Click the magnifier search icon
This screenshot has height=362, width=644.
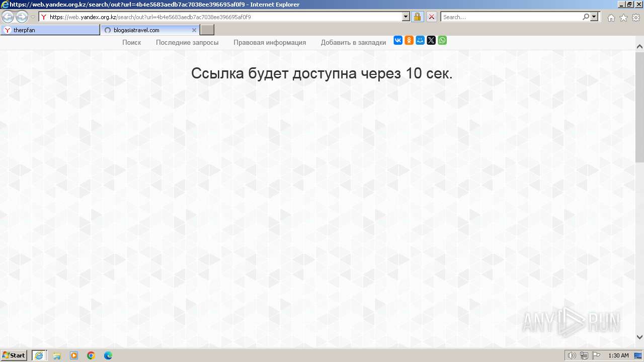pos(586,17)
